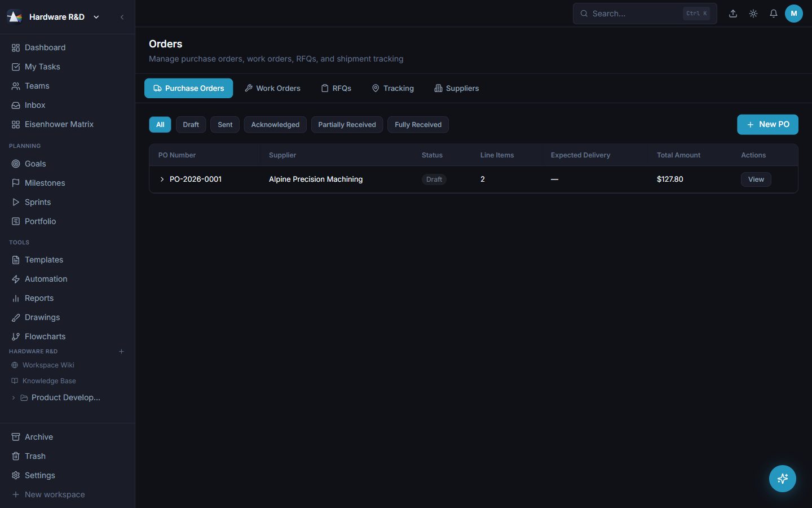Open the Product Develop... folder
The width and height of the screenshot is (812, 508).
click(x=66, y=397)
